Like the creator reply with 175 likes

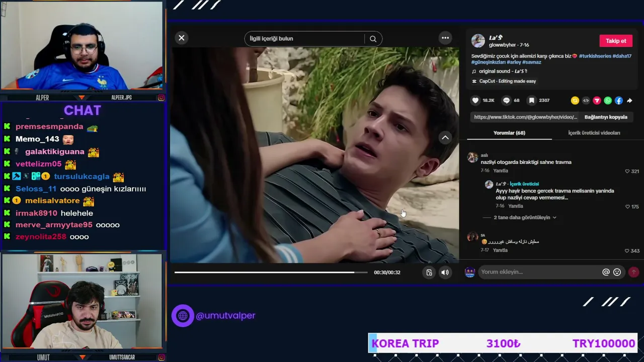[627, 207]
